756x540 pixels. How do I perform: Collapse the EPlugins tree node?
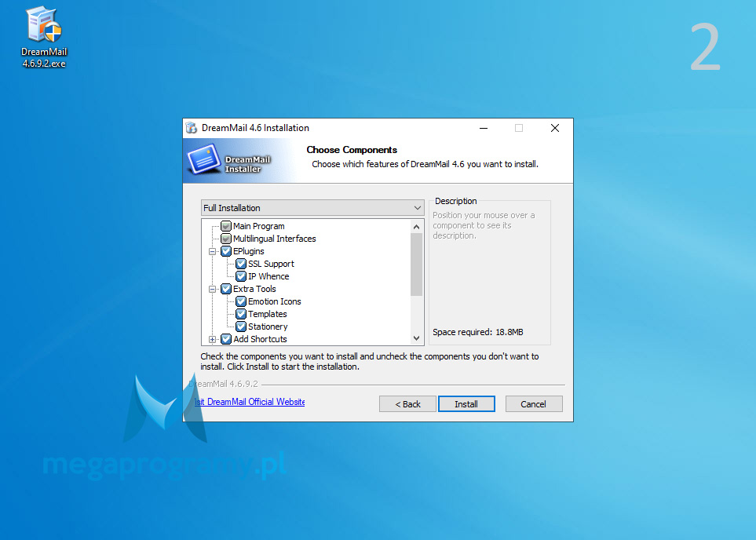pyautogui.click(x=212, y=251)
